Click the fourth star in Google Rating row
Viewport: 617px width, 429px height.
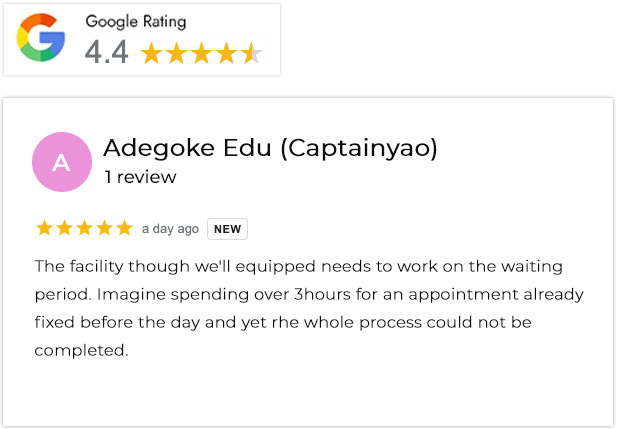(227, 53)
